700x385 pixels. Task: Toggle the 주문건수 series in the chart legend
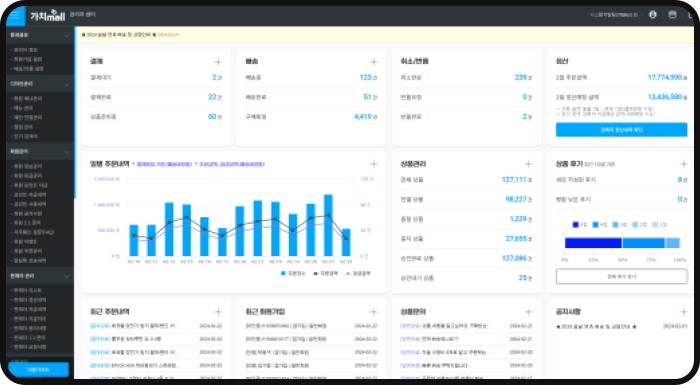tap(293, 273)
